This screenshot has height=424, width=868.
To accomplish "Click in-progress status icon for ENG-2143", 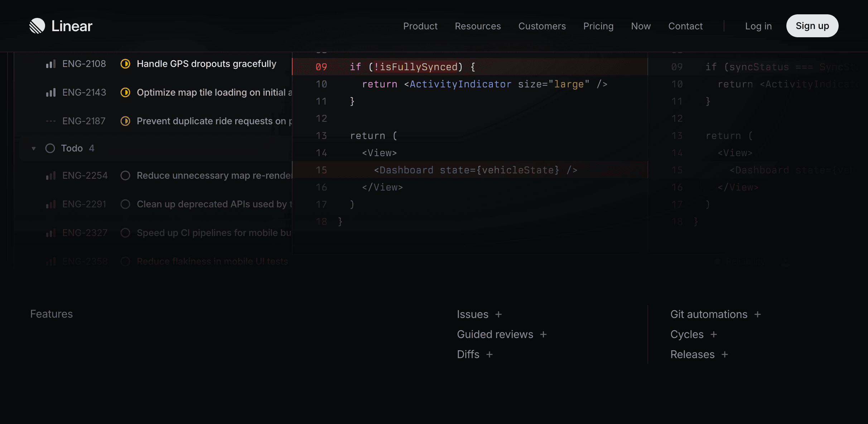I will pos(125,92).
